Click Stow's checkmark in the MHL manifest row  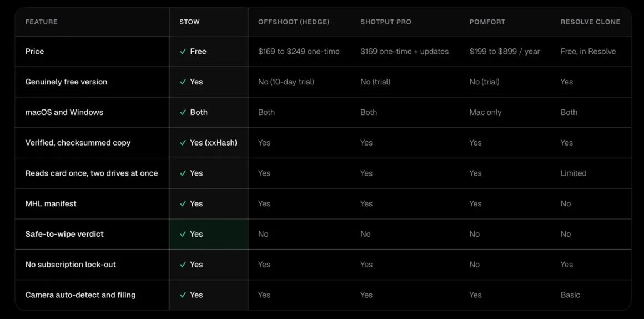pyautogui.click(x=183, y=204)
